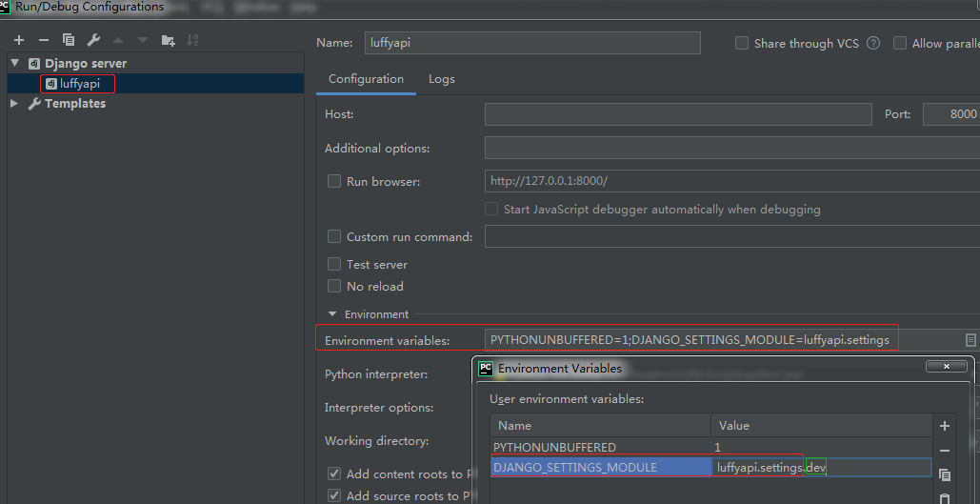Check the Test server option
The height and width of the screenshot is (504, 980).
pyautogui.click(x=333, y=264)
